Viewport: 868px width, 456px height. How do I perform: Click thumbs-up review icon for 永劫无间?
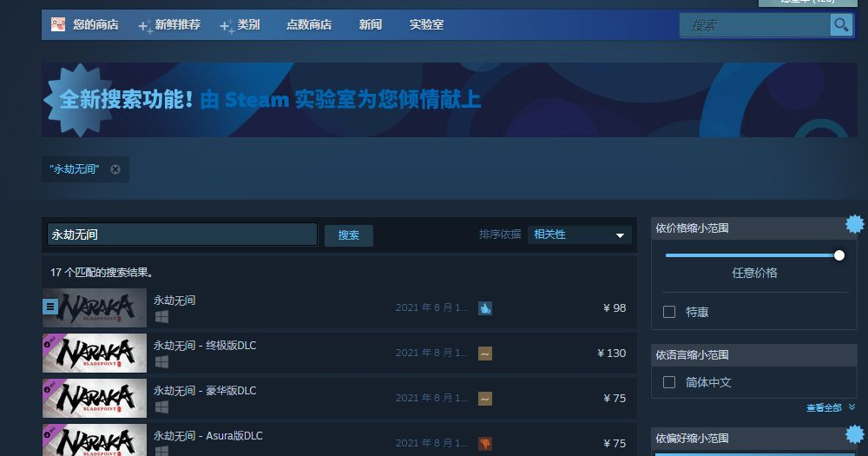(x=485, y=308)
